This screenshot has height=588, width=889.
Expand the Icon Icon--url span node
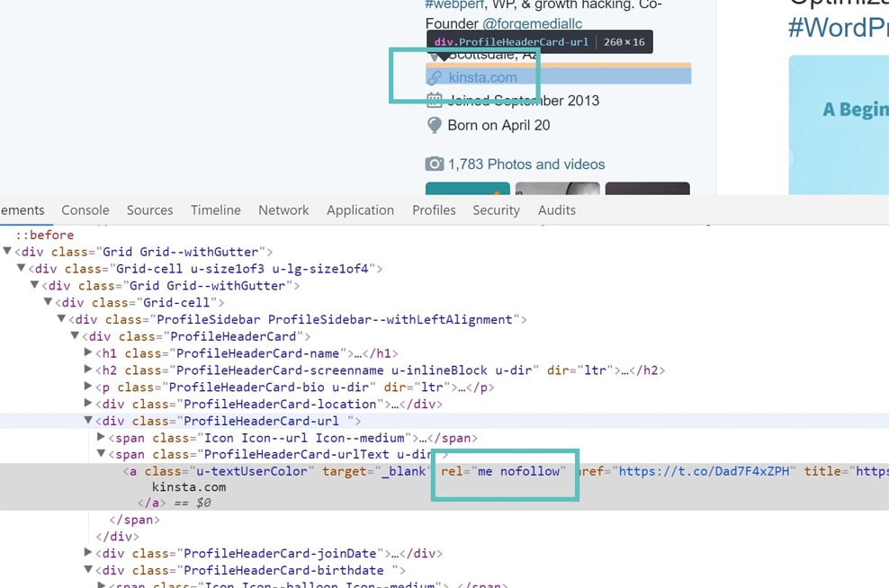pos(101,437)
